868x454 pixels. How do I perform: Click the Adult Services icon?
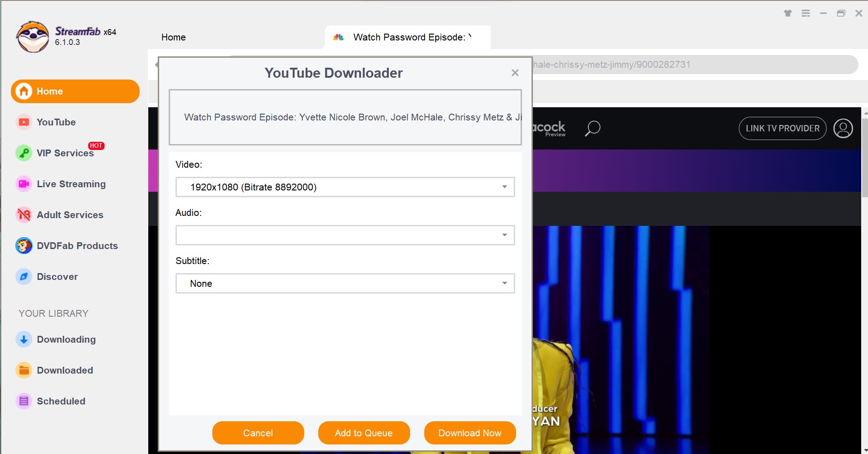(24, 215)
